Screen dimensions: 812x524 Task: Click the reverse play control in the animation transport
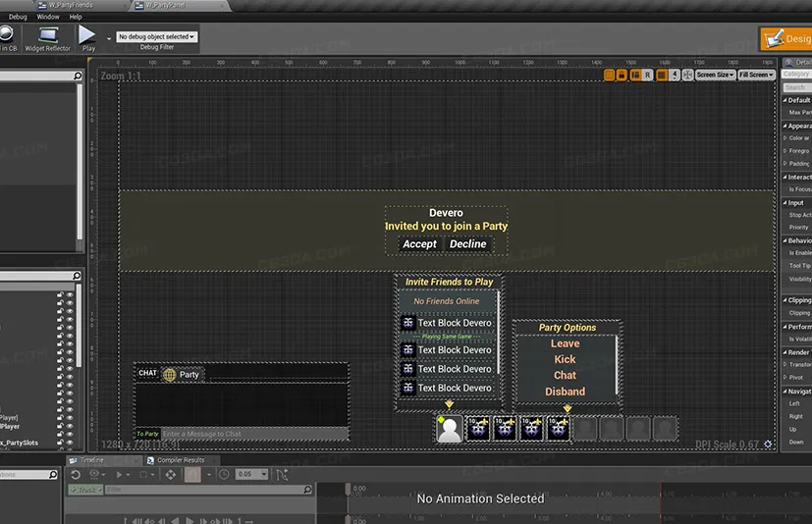[175, 520]
